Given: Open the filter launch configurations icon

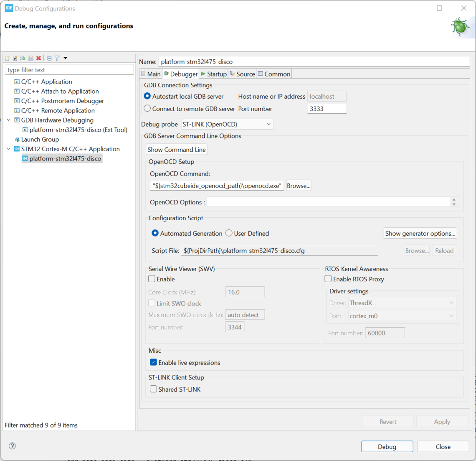Looking at the screenshot, I should coord(57,59).
